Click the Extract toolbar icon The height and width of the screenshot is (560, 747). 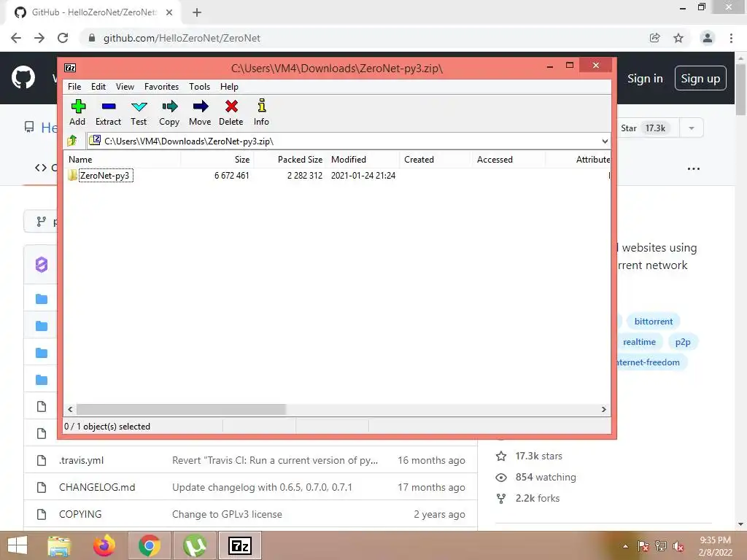[x=108, y=112]
